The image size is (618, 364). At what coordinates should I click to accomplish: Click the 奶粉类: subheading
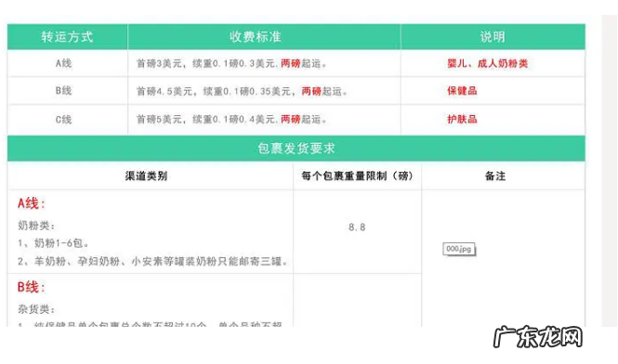click(x=36, y=226)
